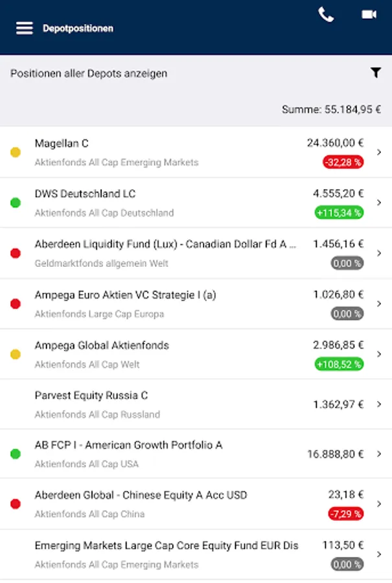Expand Aberdeen Global Chinese Equity chevron
The height and width of the screenshot is (583, 392).
379,504
